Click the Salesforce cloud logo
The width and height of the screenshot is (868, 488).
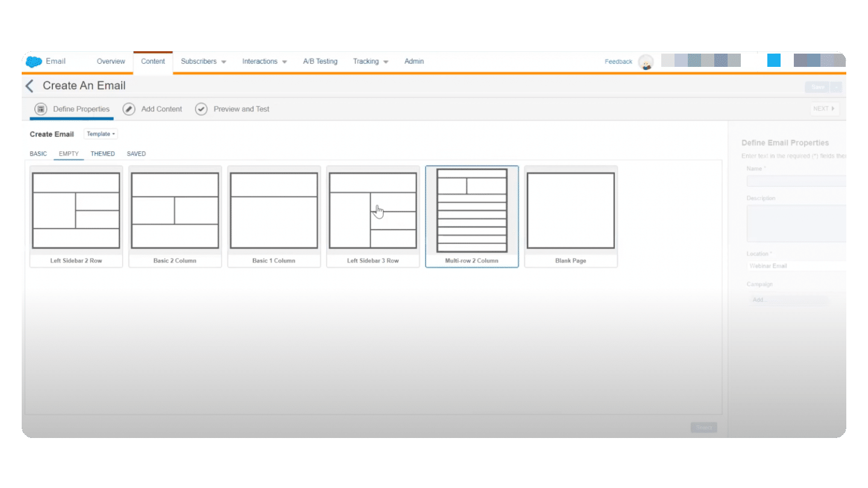pyautogui.click(x=34, y=61)
